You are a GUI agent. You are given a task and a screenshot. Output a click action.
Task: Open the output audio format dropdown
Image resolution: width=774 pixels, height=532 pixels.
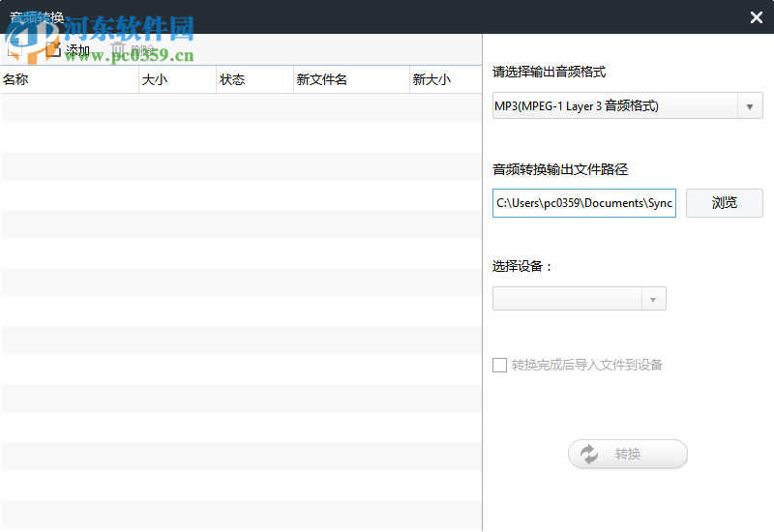[x=627, y=106]
